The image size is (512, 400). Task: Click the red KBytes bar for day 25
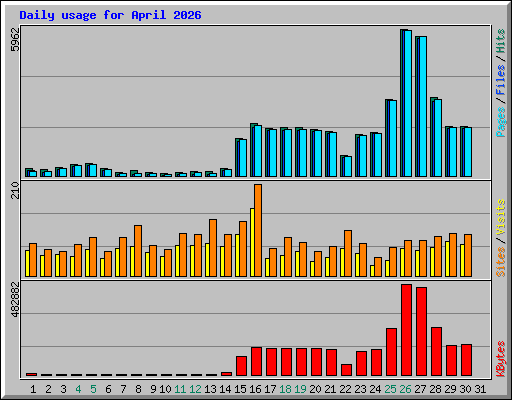click(x=391, y=352)
